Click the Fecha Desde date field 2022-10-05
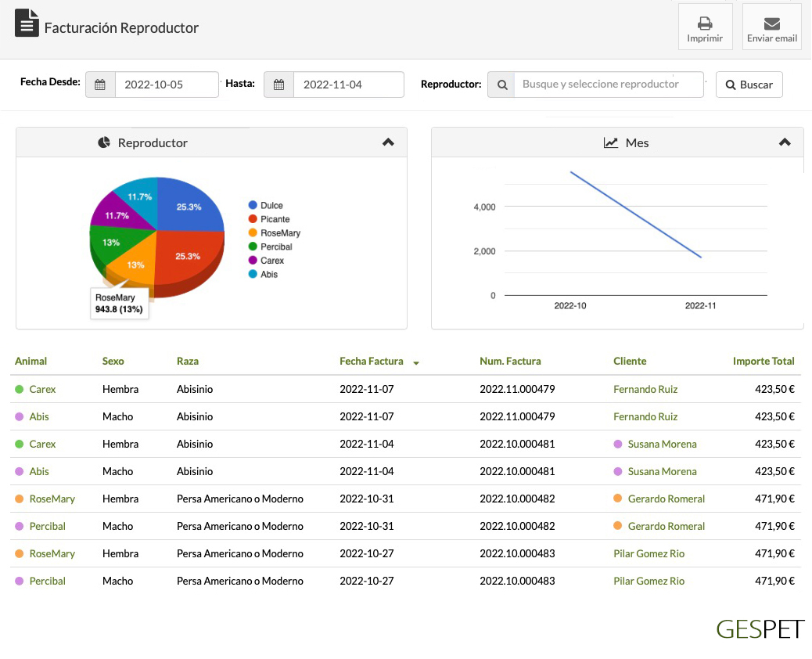812x659 pixels. pyautogui.click(x=166, y=85)
